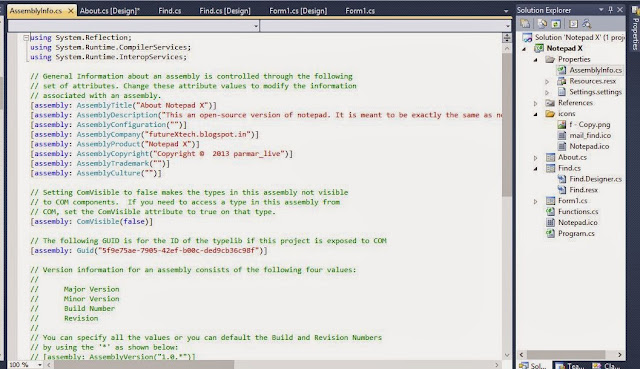Collapse the Find.cs node
This screenshot has width=640, height=369.
pos(536,169)
